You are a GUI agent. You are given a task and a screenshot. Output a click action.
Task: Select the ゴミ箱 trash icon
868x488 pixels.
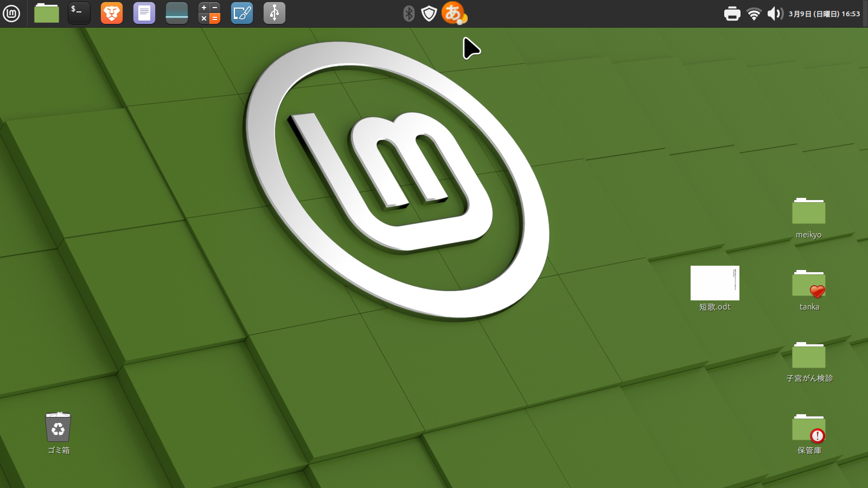coord(58,433)
